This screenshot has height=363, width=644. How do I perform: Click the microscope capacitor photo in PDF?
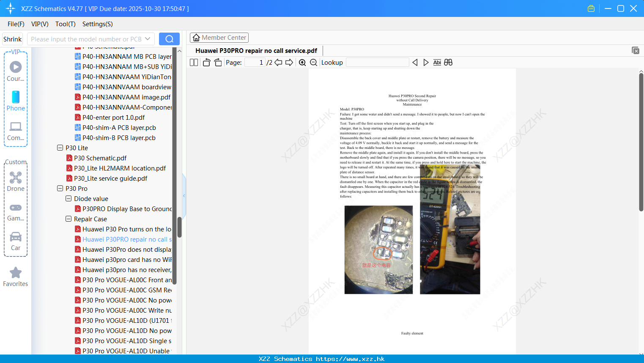coord(378,250)
